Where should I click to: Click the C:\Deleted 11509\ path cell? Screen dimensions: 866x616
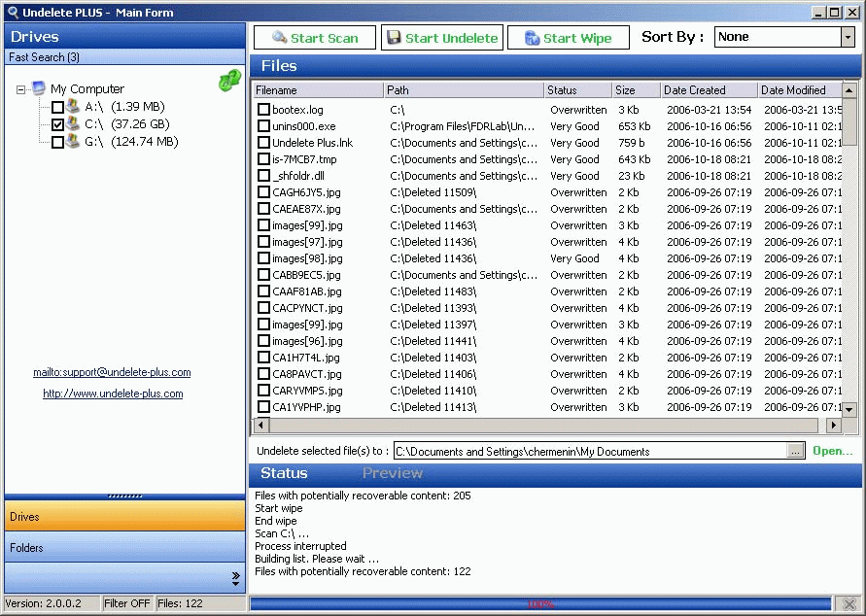[433, 192]
